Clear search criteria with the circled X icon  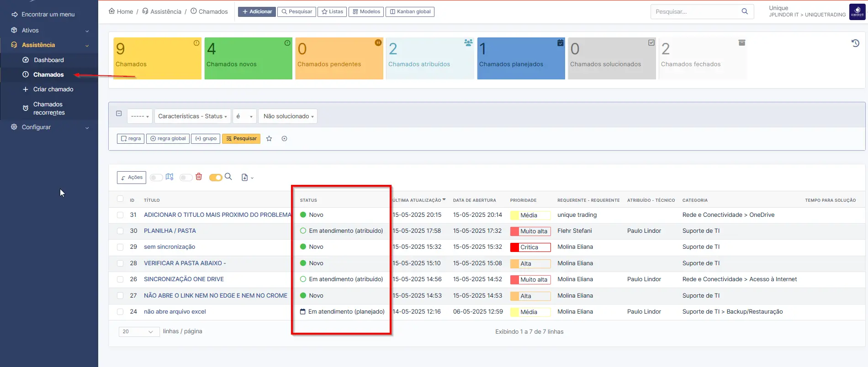click(x=284, y=139)
